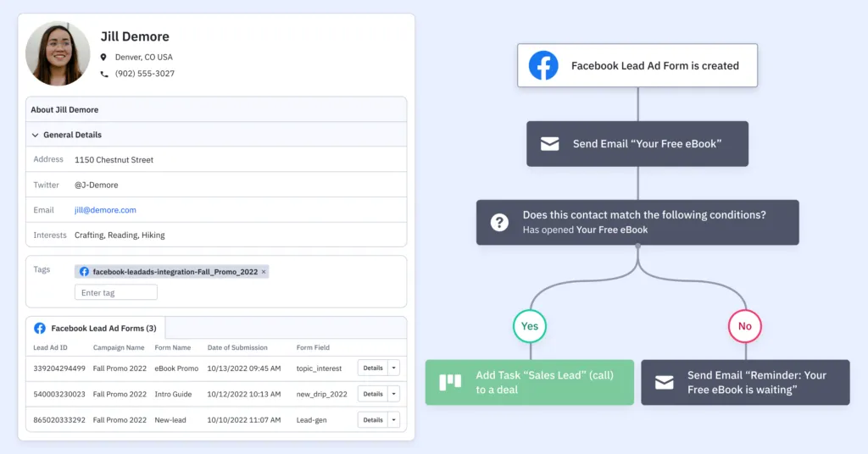Image resolution: width=868 pixels, height=454 pixels.
Task: Click the Form Name column header
Action: pyautogui.click(x=173, y=347)
